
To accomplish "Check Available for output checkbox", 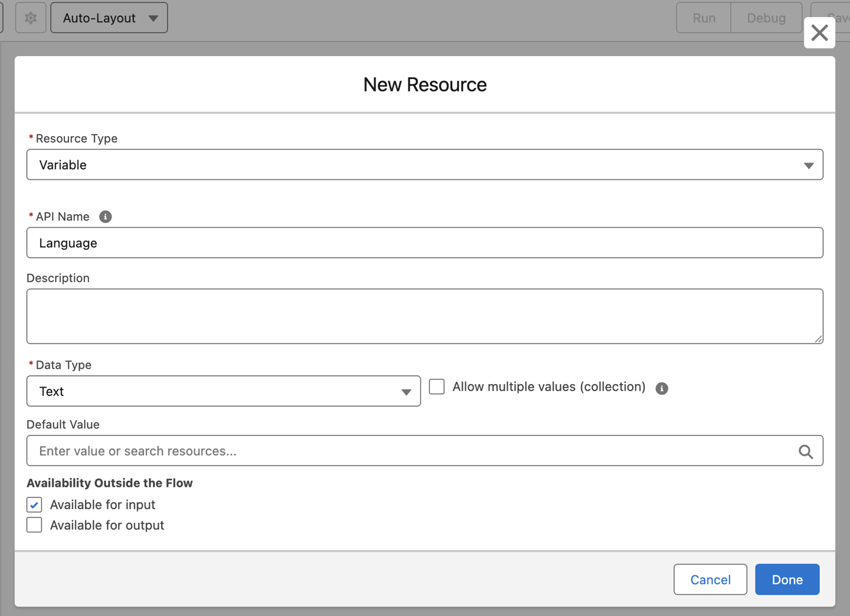I will point(34,525).
